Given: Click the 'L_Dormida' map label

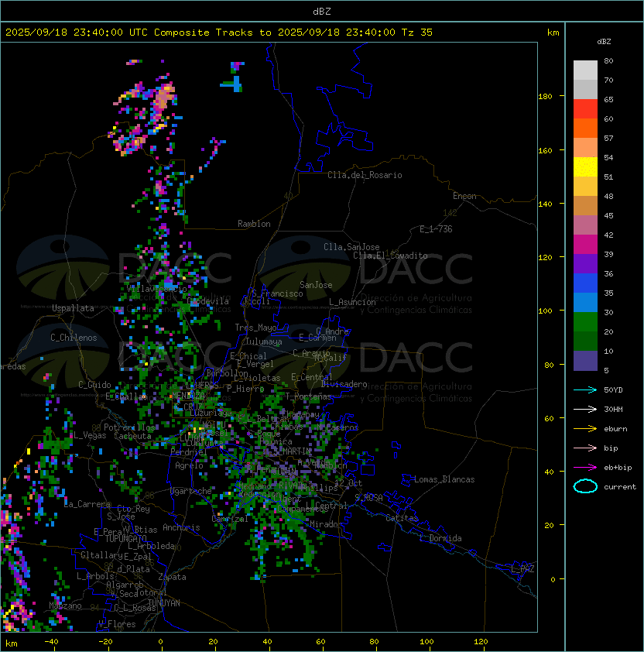Looking at the screenshot, I should (440, 538).
